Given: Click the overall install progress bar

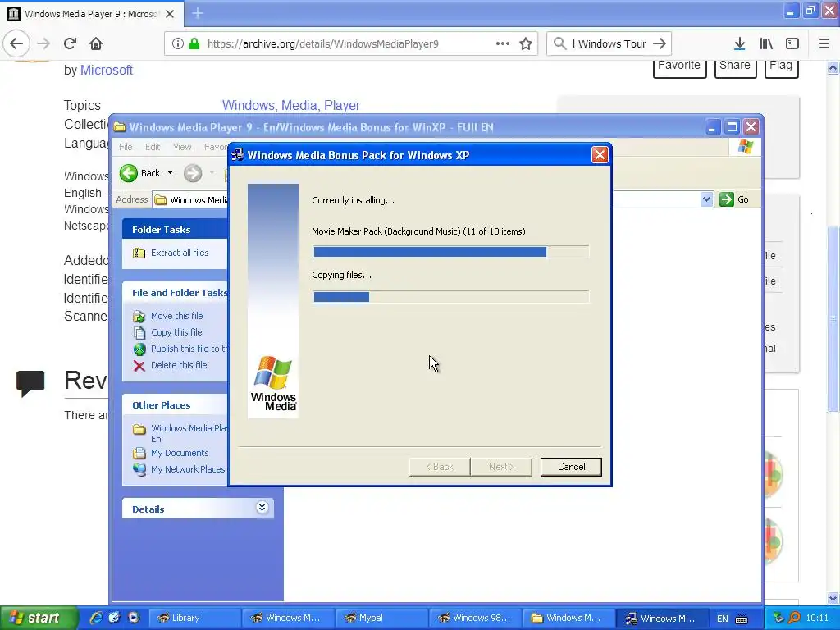Looking at the screenshot, I should pyautogui.click(x=450, y=252).
